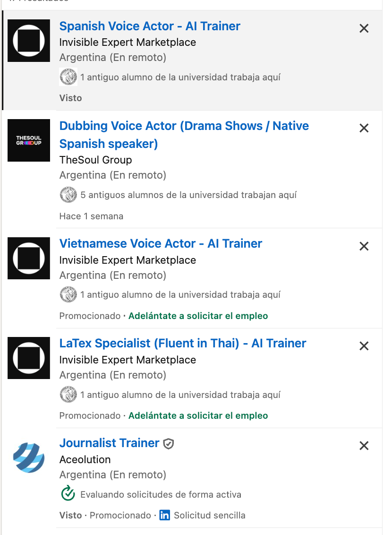Click university icon under Vietnamese Voice Actor listing
The width and height of the screenshot is (392, 535).
pos(68,294)
